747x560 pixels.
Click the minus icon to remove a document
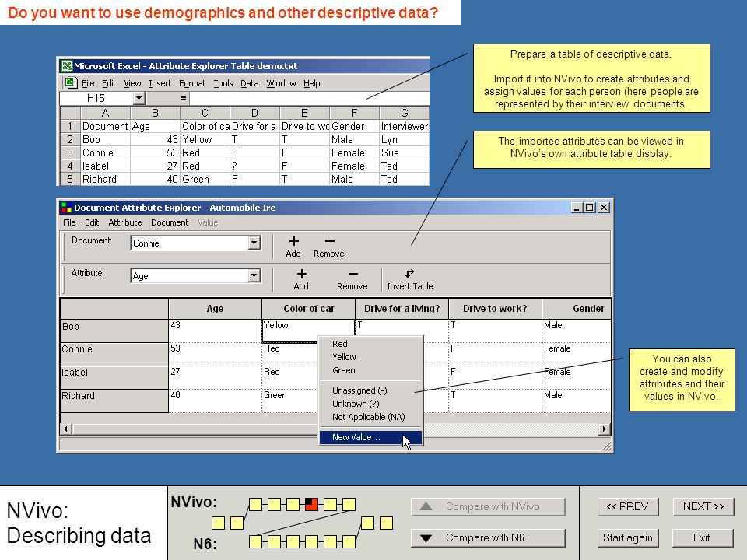(330, 241)
